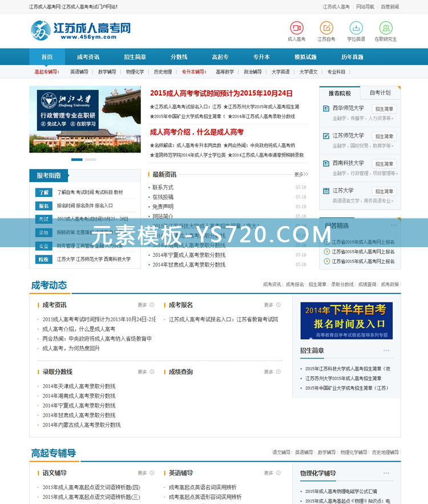428x504 pixels.
Task: Click the 报名 guide tag
Action: coord(44,206)
